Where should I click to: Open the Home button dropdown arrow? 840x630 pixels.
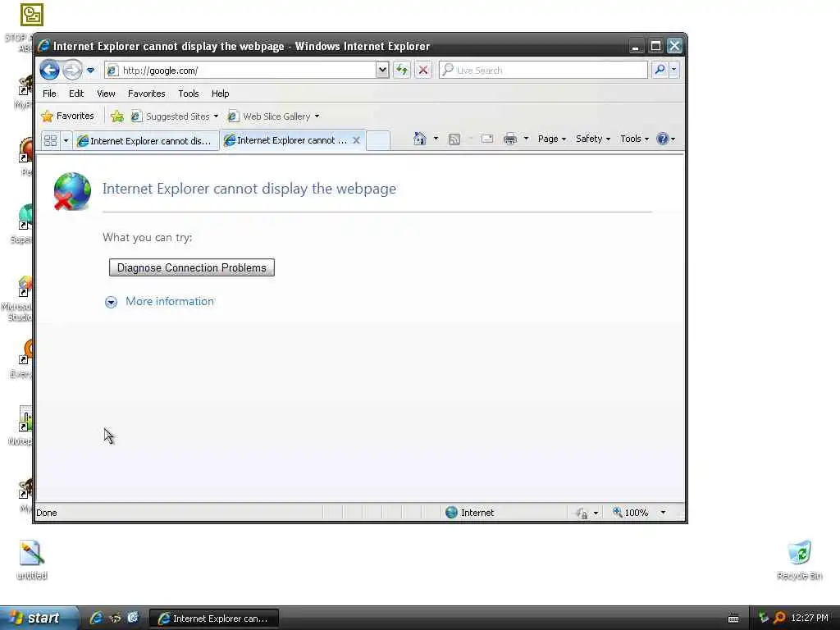point(436,139)
